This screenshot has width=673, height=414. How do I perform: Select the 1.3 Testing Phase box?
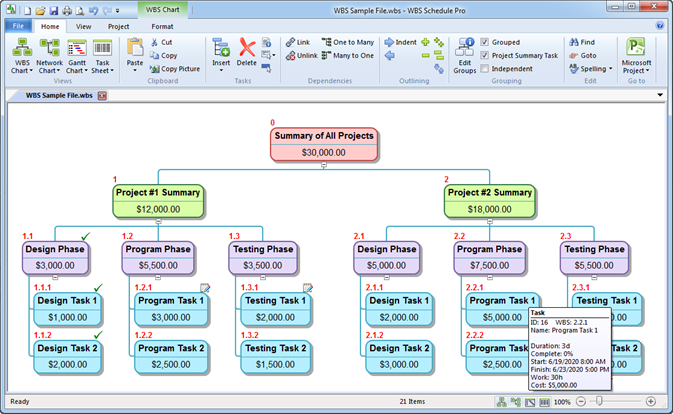tap(263, 257)
